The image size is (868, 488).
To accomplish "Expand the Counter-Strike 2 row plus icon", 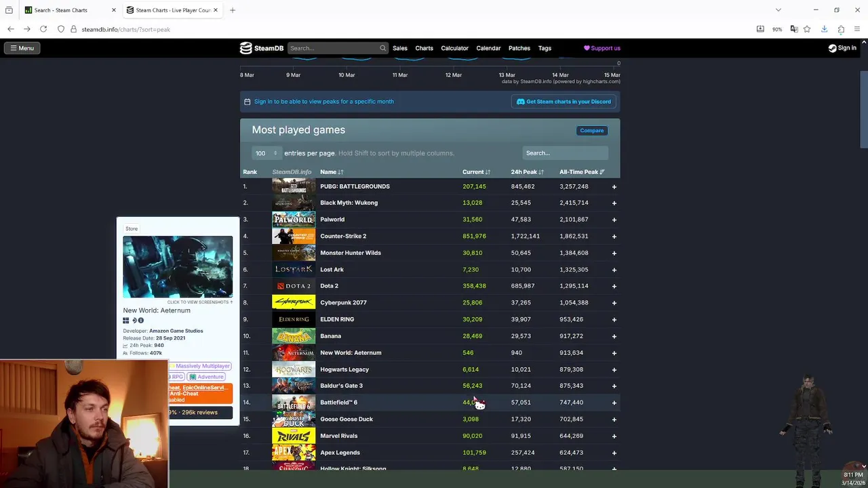I will 614,236.
